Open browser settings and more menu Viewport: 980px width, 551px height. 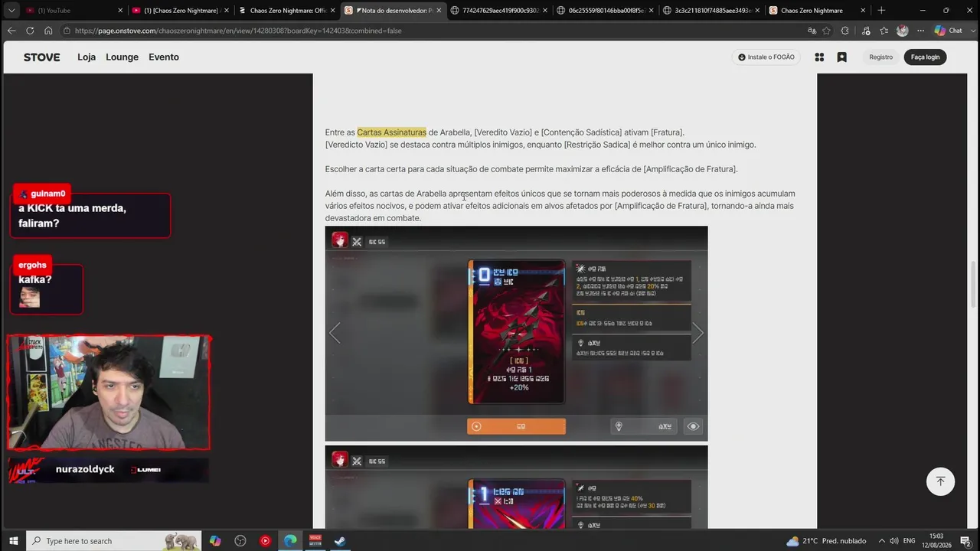click(920, 31)
